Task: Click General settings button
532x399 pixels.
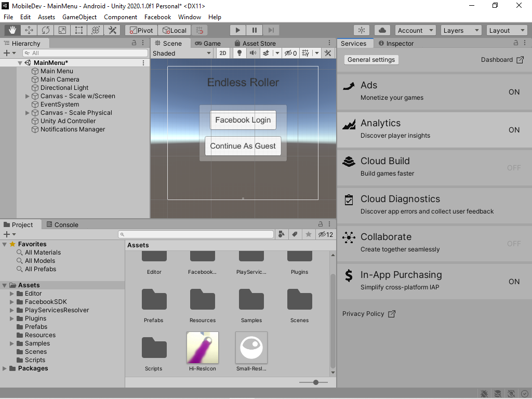Action: click(371, 60)
